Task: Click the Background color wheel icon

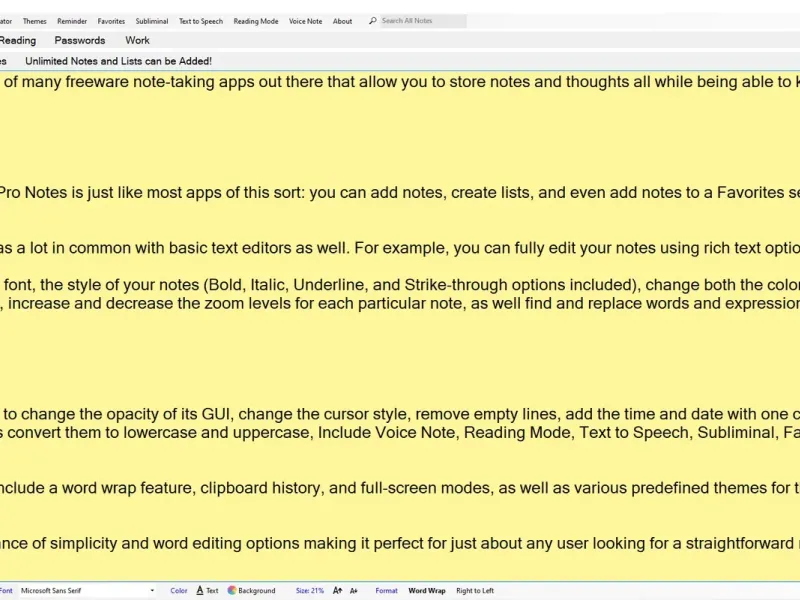Action: pos(232,590)
